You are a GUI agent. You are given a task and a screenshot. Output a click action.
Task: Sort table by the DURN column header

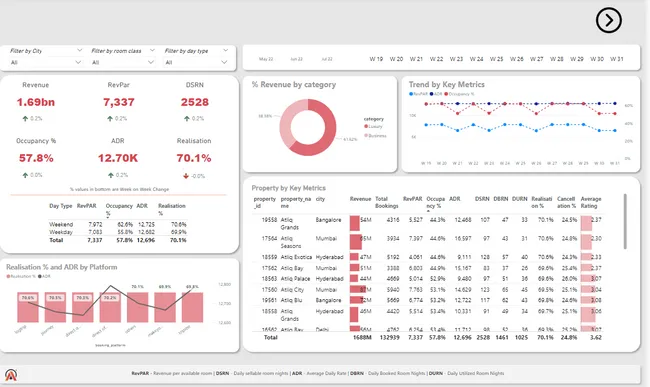(x=519, y=199)
